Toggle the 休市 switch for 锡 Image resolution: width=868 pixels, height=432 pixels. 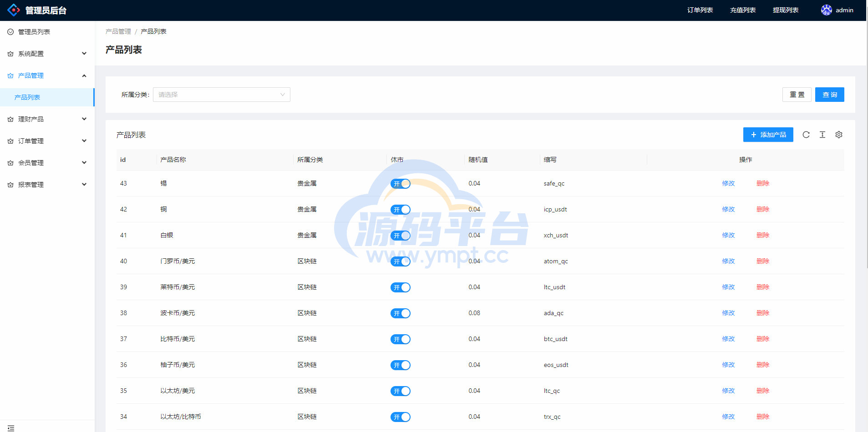tap(401, 184)
